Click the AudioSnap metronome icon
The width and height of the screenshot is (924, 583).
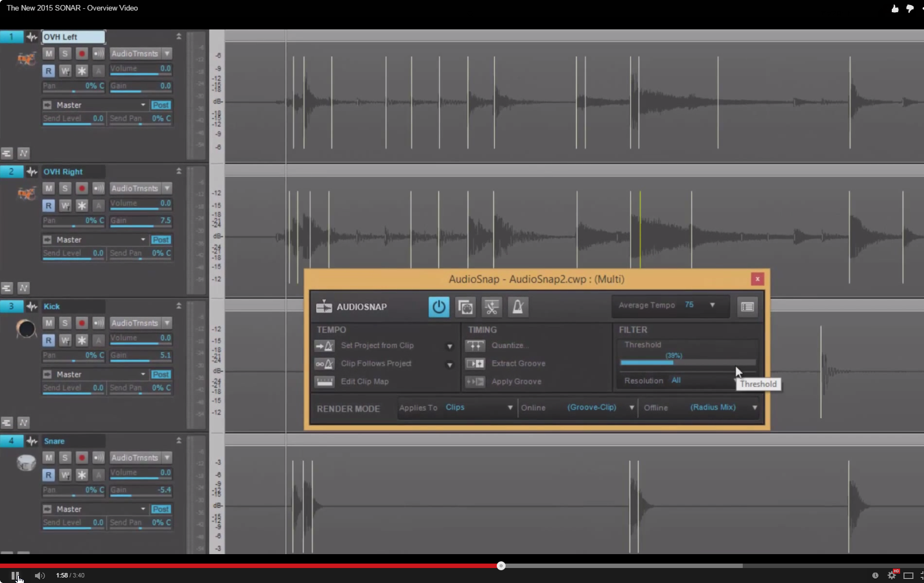(517, 306)
